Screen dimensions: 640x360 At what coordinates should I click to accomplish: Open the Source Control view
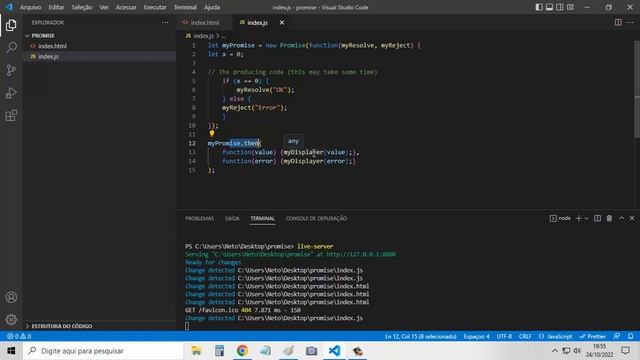(11, 70)
